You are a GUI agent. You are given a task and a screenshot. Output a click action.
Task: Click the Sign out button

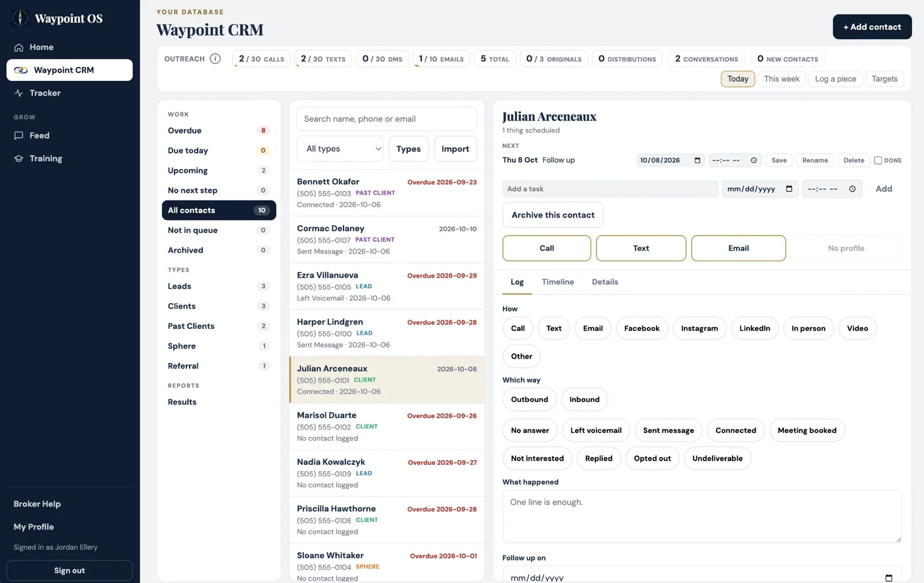pos(69,570)
